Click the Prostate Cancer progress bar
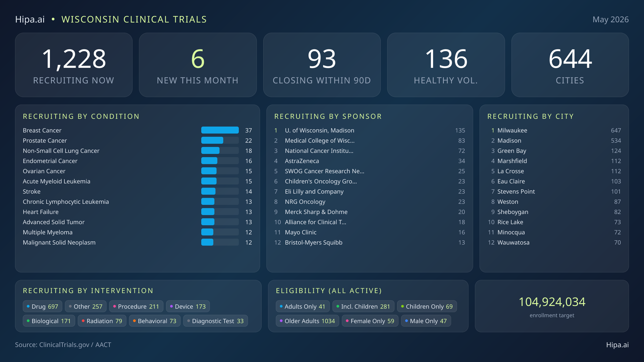The image size is (644, 362). point(220,140)
